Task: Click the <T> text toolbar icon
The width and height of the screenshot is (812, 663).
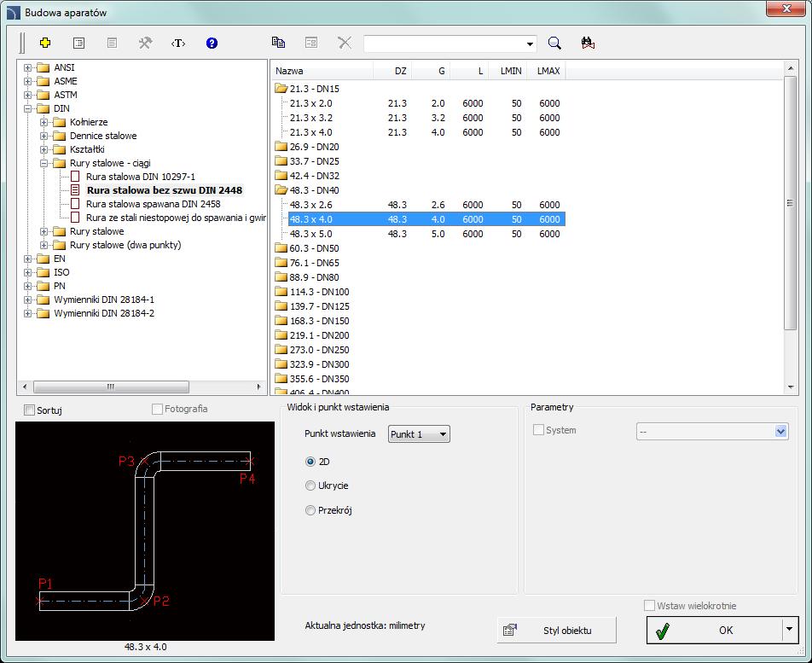Action: (x=178, y=43)
